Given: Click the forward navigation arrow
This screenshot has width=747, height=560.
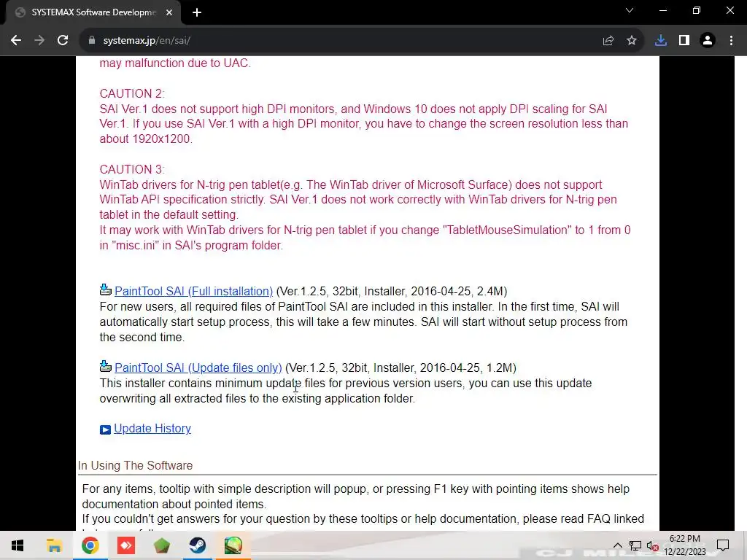Looking at the screenshot, I should 39,41.
